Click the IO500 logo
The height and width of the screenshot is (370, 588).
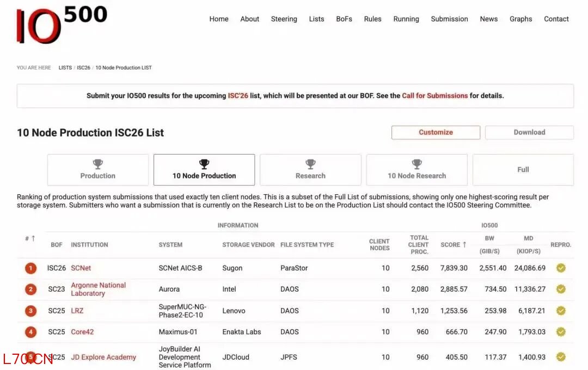[62, 24]
